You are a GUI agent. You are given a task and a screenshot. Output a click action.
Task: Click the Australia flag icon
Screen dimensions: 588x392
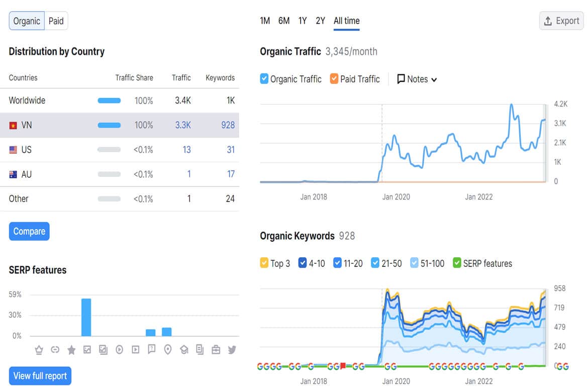click(x=13, y=174)
